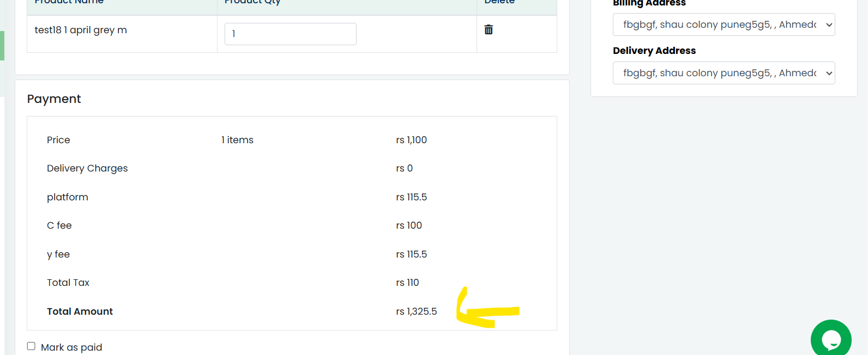Click the Payment section heading
This screenshot has height=355, width=868.
(54, 99)
